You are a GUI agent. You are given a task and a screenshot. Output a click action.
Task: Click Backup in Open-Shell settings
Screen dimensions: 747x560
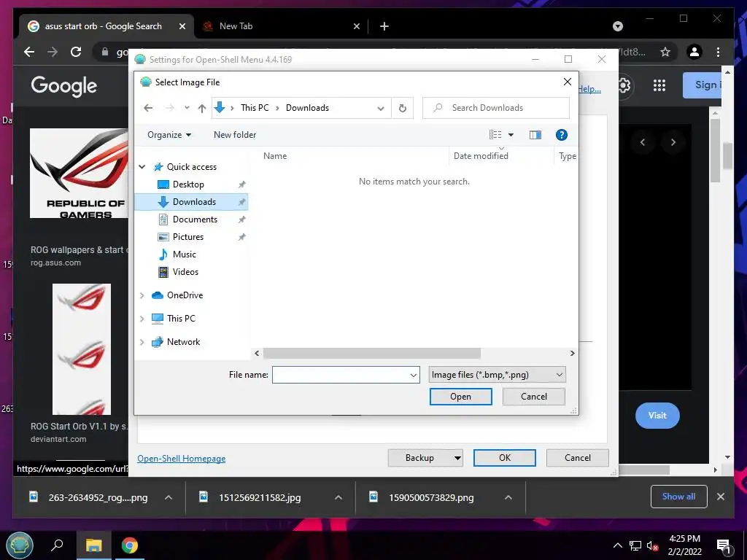419,458
